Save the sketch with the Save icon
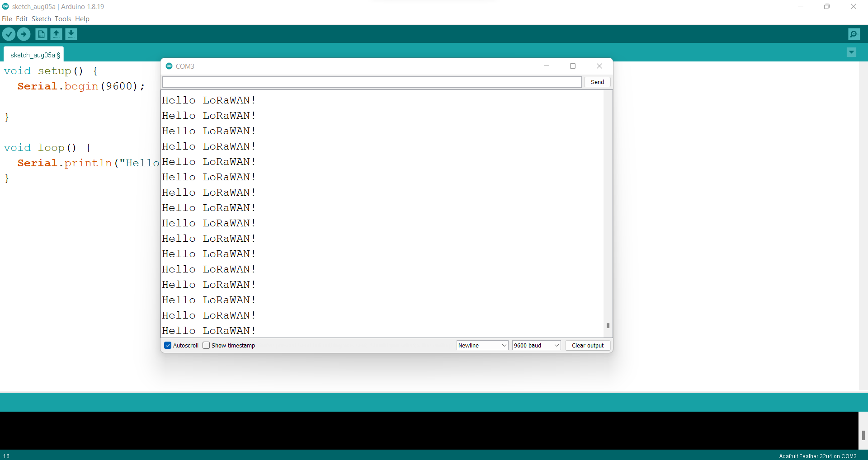 click(x=71, y=34)
